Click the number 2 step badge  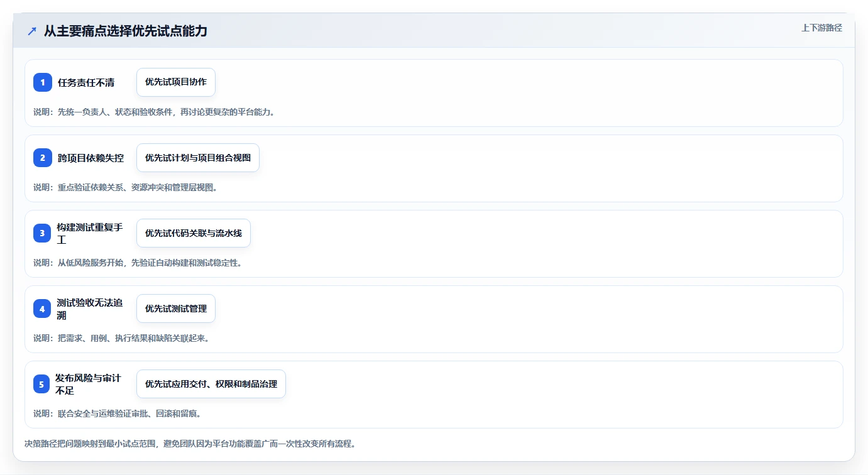pos(43,158)
